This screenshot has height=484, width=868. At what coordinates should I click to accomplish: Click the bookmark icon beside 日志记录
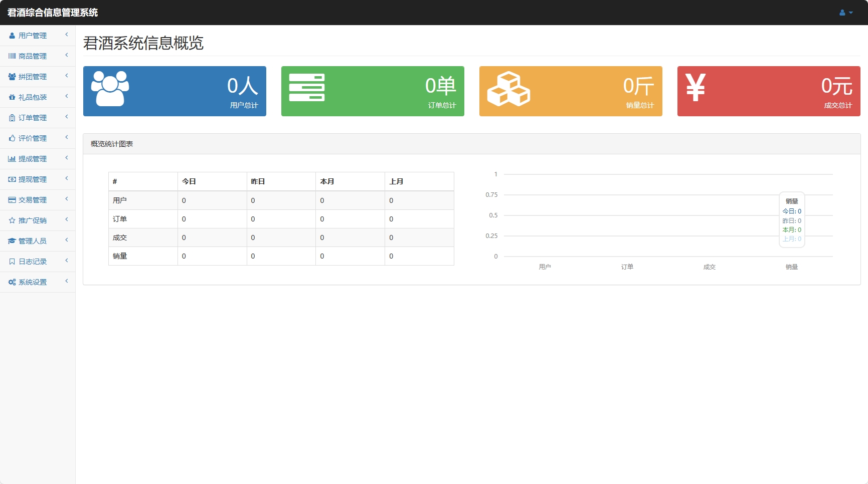click(x=12, y=262)
